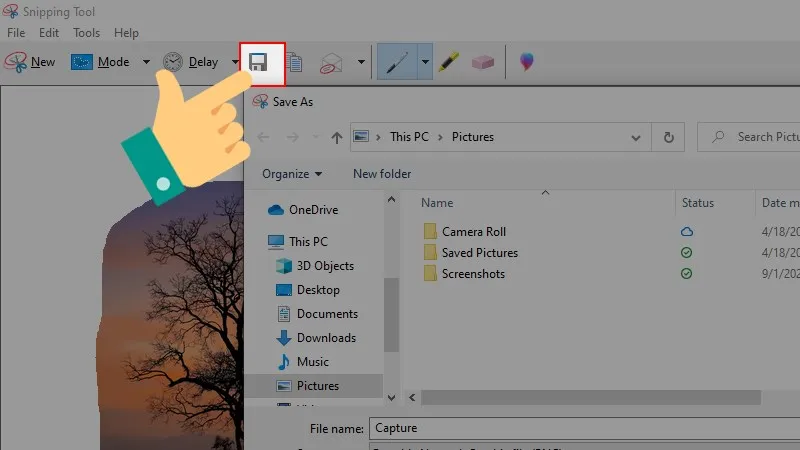Image resolution: width=800 pixels, height=450 pixels.
Task: Click the New folder button
Action: click(382, 174)
